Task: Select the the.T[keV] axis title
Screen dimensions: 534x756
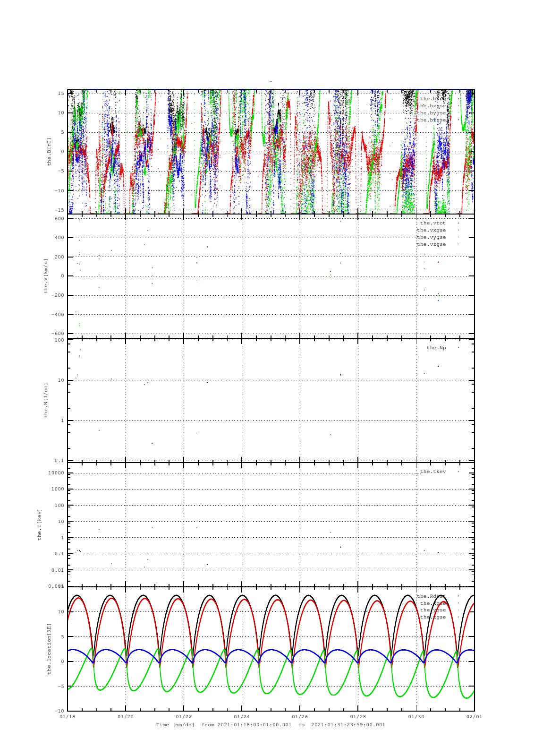Action: [40, 524]
